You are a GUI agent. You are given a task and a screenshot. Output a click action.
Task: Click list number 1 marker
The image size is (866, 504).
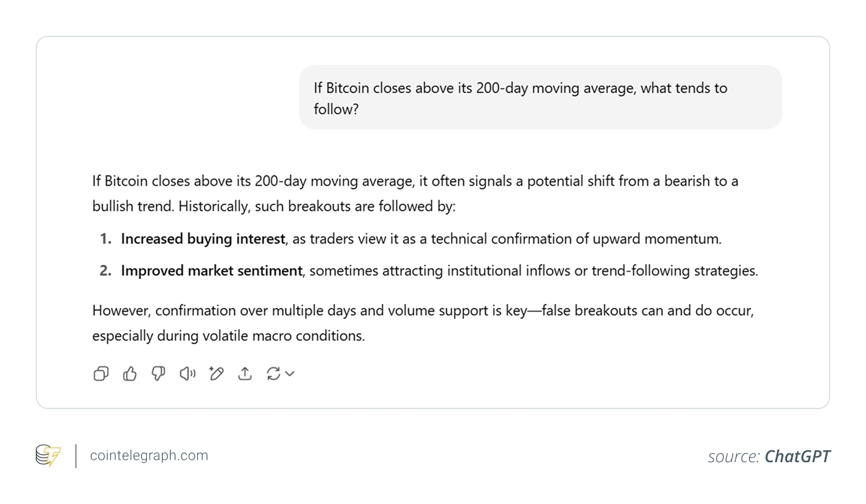pos(106,239)
